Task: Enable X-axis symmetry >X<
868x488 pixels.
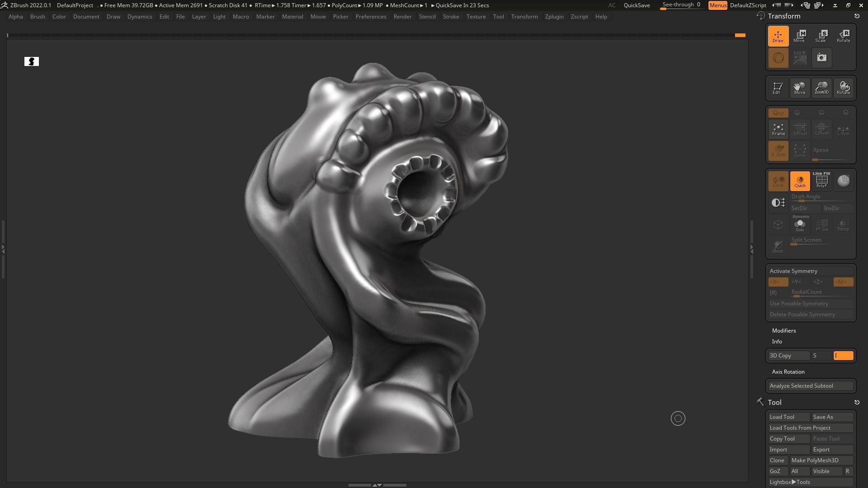Action: 778,282
